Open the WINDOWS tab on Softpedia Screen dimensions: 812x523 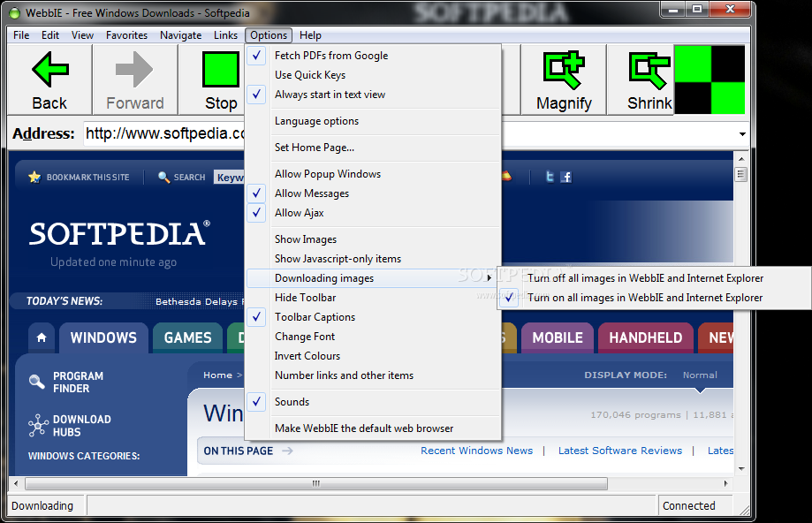[x=103, y=337]
